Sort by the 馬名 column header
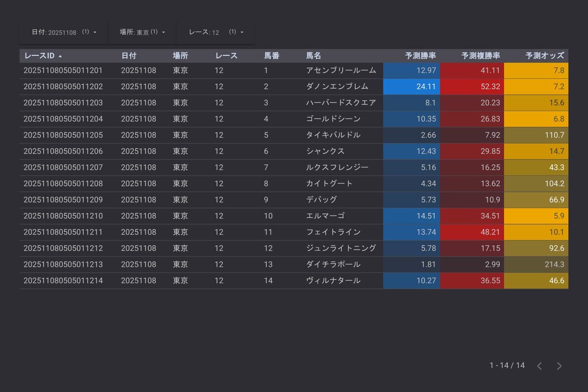This screenshot has height=392, width=588. coord(314,56)
